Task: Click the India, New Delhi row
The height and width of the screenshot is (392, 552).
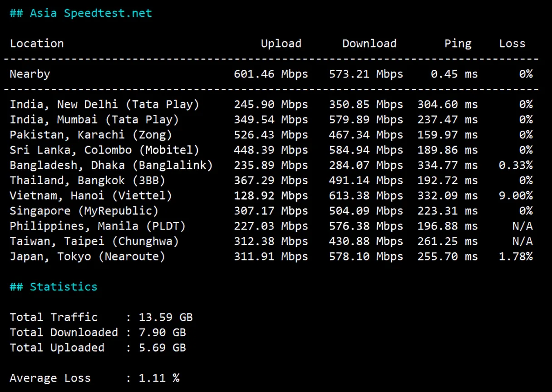Action: (104, 104)
